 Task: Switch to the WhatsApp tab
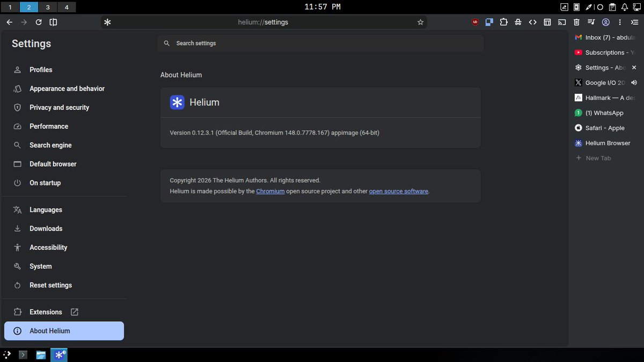(605, 113)
